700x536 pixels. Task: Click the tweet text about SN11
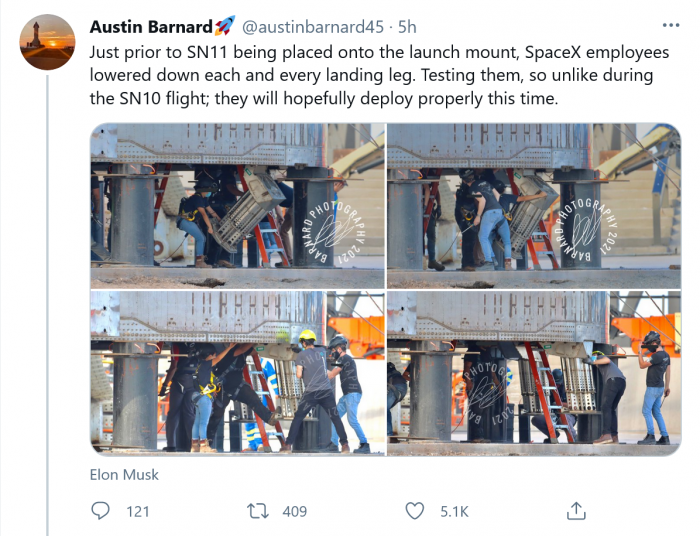pyautogui.click(x=379, y=75)
